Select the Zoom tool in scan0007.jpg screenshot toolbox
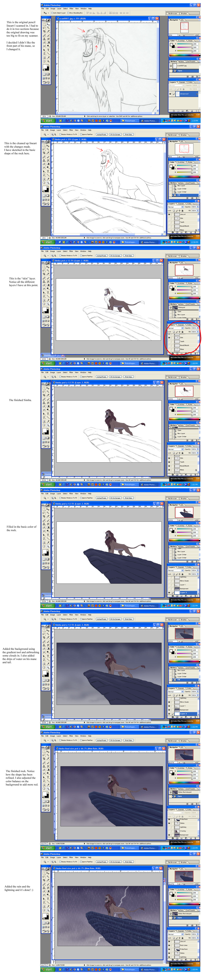The image size is (205, 980). tap(48, 61)
